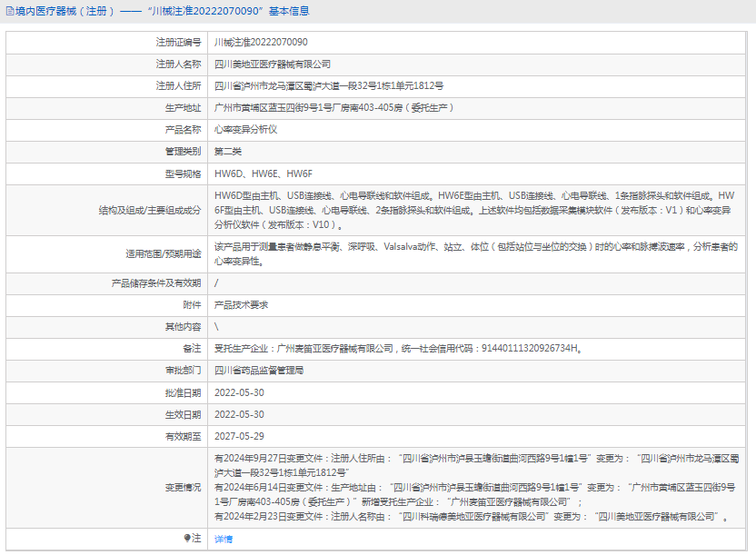
Task: Click the date 2022-05-30 in the 批准日期 row
Action: click(239, 392)
